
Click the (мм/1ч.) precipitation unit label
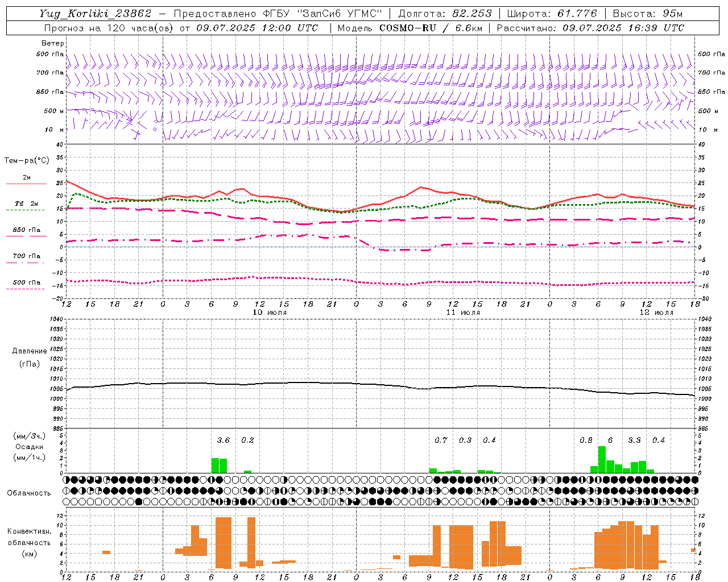point(30,458)
